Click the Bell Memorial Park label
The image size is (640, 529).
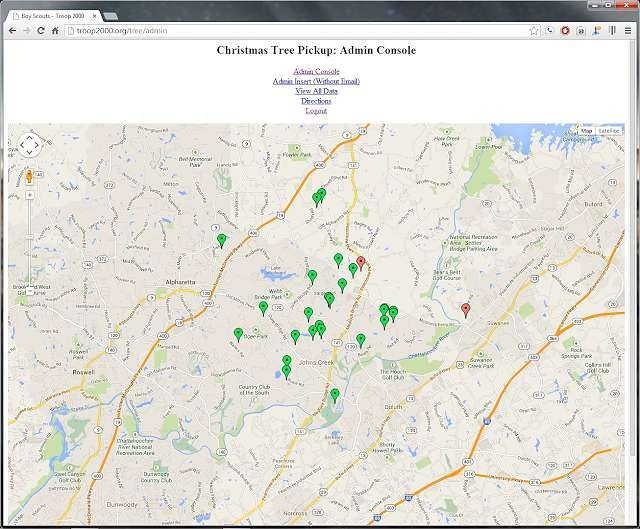pos(195,162)
